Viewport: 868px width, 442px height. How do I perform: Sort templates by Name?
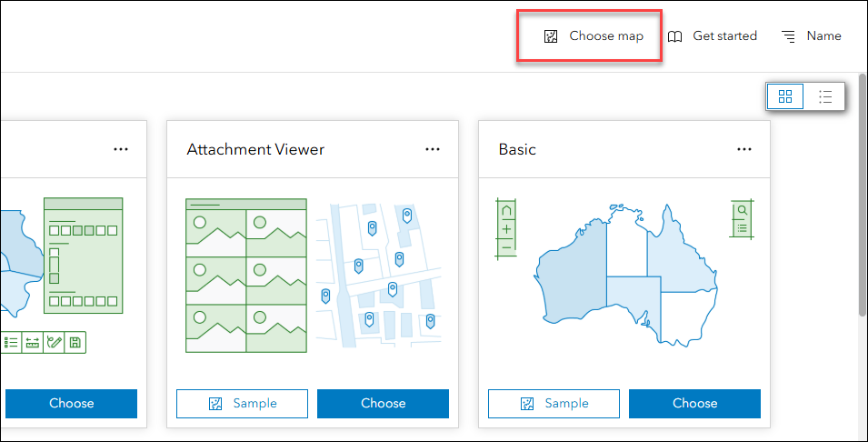coord(823,36)
